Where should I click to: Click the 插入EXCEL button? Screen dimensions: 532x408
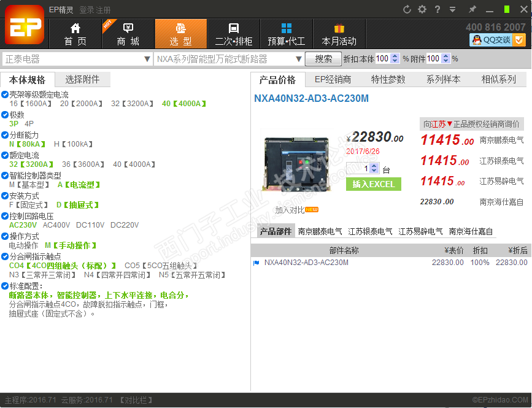coord(374,184)
